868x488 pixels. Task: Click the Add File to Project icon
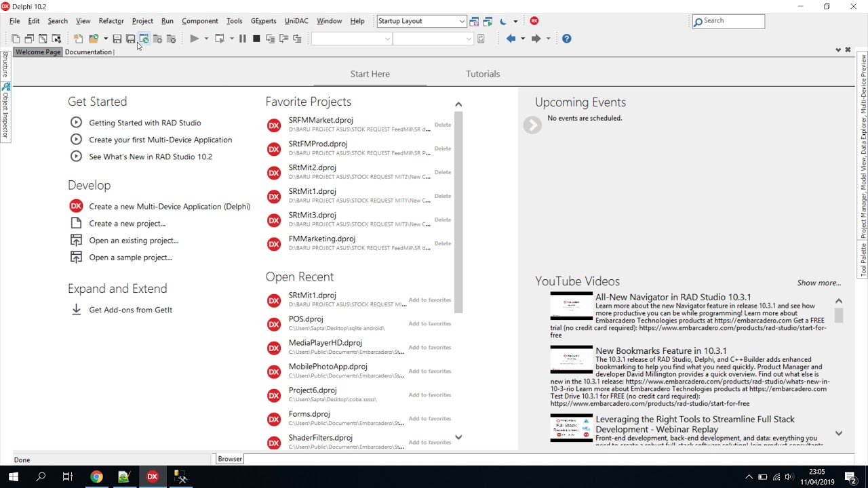157,39
